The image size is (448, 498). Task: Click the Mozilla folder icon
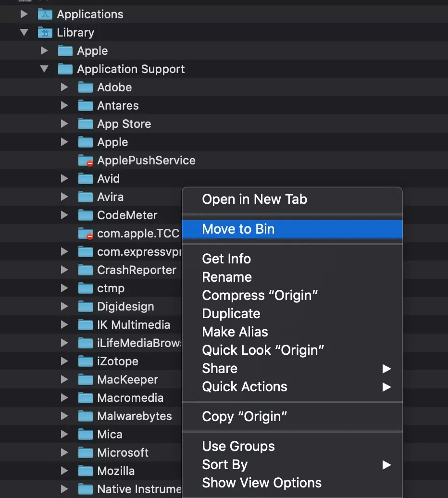[x=85, y=471]
